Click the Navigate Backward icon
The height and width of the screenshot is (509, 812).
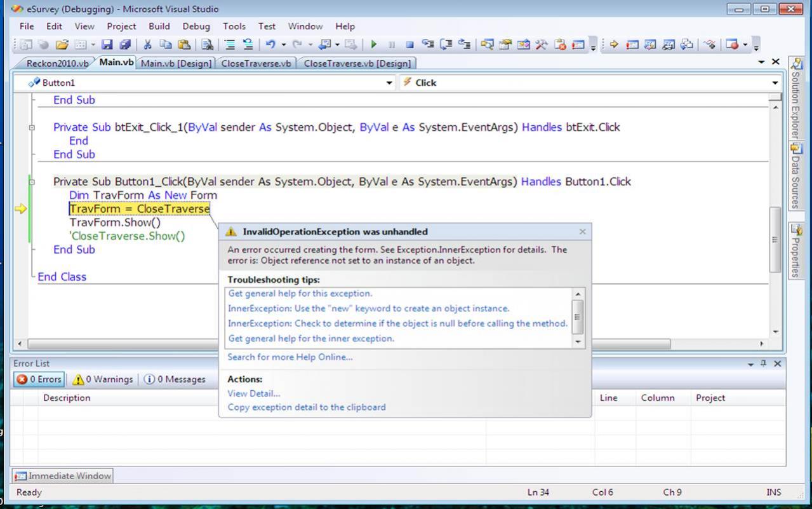click(x=325, y=44)
